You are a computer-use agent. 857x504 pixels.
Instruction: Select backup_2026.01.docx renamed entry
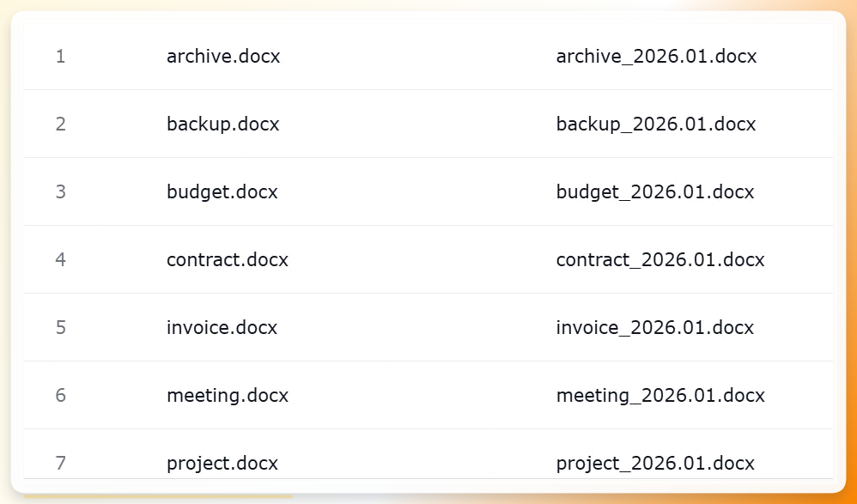click(x=656, y=124)
